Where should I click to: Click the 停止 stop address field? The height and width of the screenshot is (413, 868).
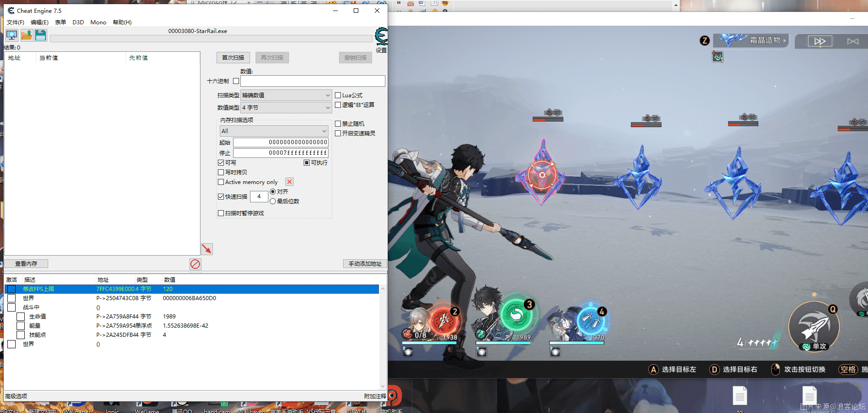coord(281,153)
